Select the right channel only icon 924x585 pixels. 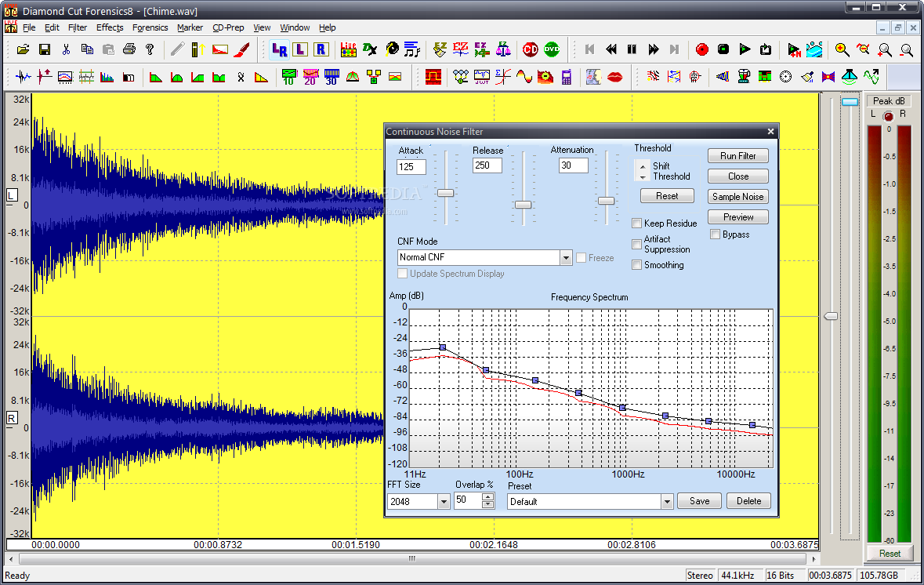tap(321, 49)
